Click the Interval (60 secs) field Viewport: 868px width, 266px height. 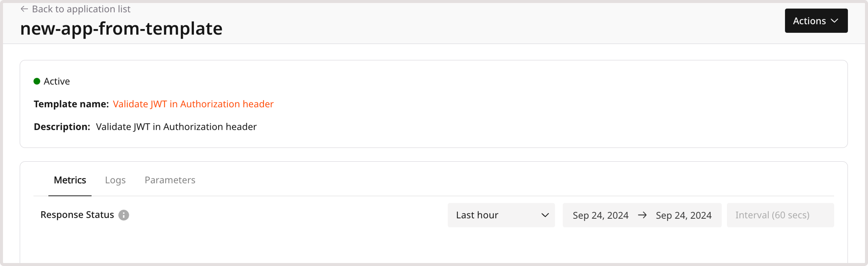point(780,215)
